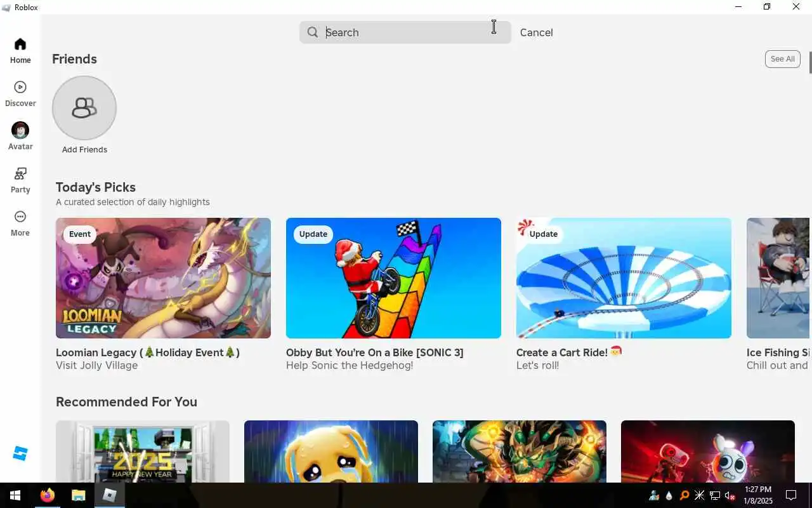Click the muted volume tray icon
812x508 pixels.
coord(730,495)
